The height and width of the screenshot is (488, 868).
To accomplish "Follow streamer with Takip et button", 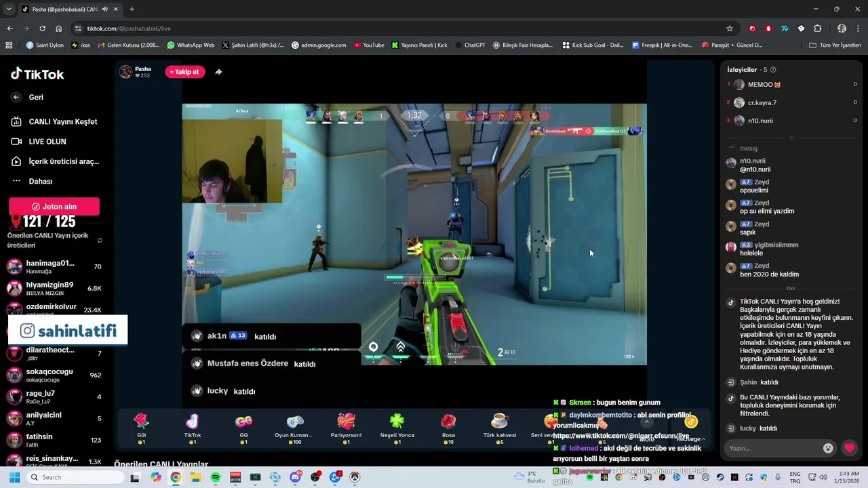I will [184, 72].
